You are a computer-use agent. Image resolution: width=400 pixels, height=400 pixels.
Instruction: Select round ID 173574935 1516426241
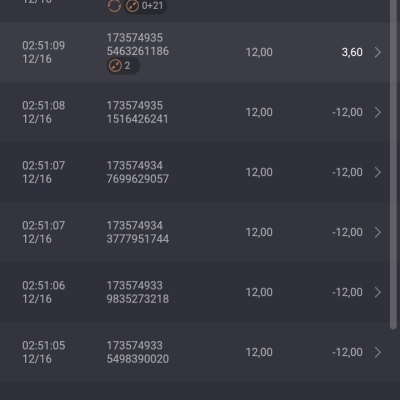137,112
